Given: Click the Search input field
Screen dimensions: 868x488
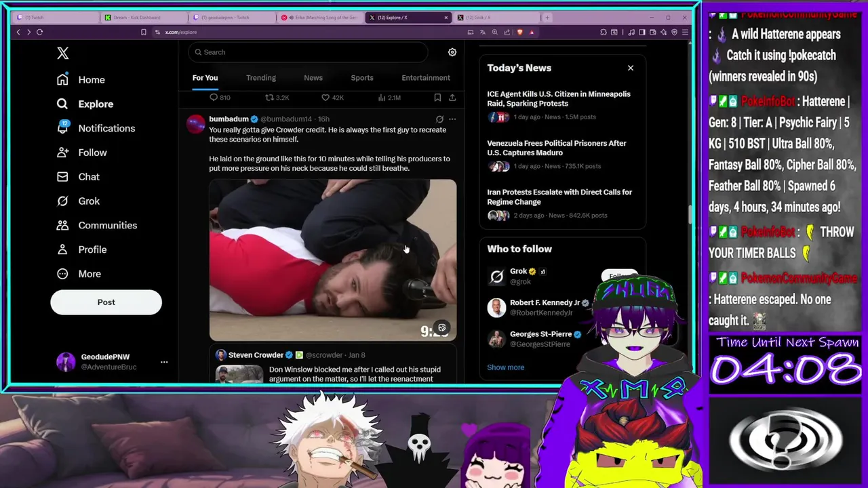Looking at the screenshot, I should click(x=309, y=52).
